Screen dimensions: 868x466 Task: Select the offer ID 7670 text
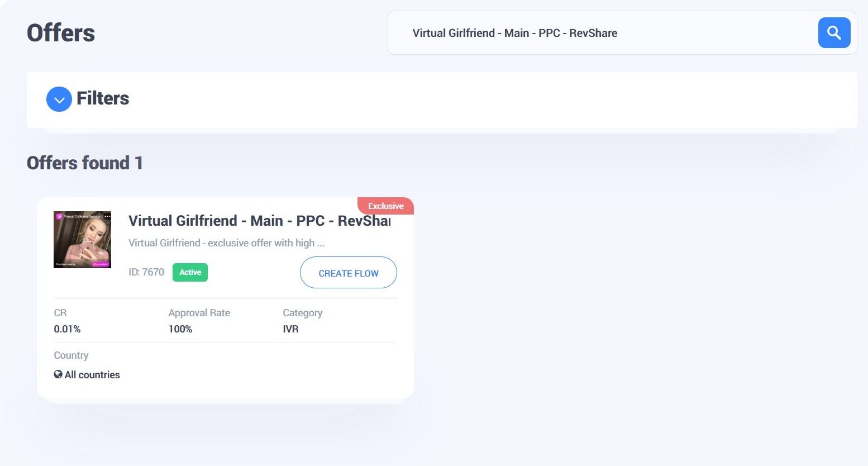click(146, 272)
